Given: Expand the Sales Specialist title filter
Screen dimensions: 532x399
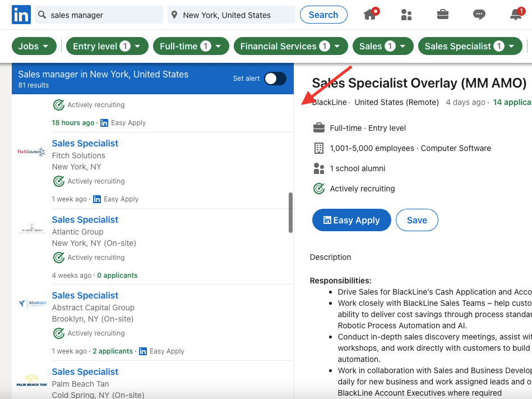Looking at the screenshot, I should 470,46.
